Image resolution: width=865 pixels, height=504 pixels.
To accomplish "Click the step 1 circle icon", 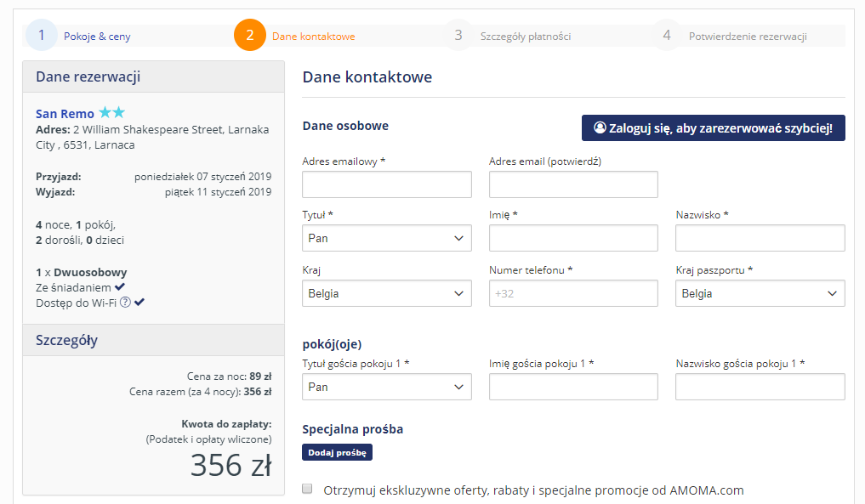I will (x=42, y=36).
